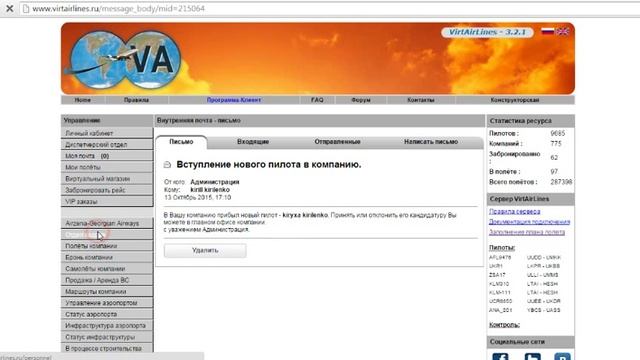Open Инфраструктура аэропорта sidebar item
This screenshot has height=360, width=640.
tap(107, 326)
